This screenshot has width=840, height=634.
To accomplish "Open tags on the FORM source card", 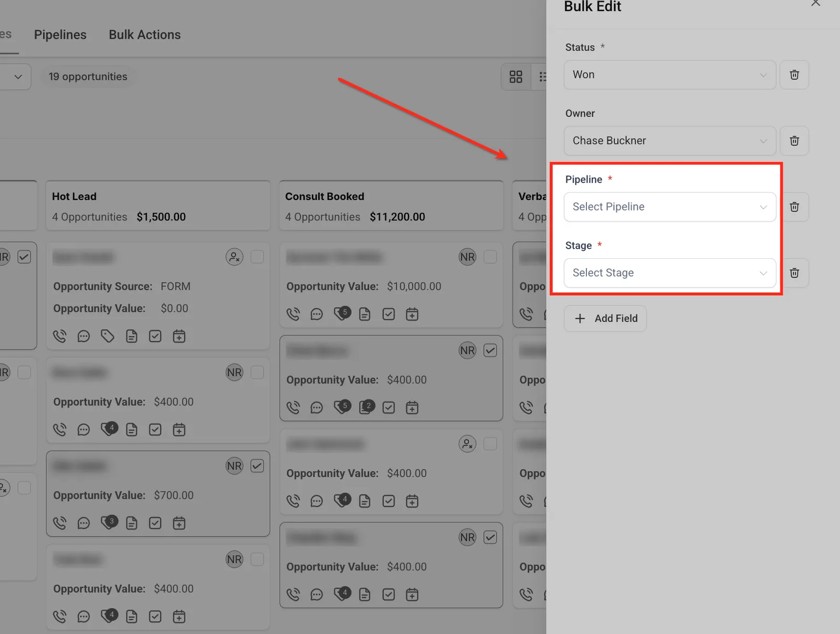I will point(108,336).
